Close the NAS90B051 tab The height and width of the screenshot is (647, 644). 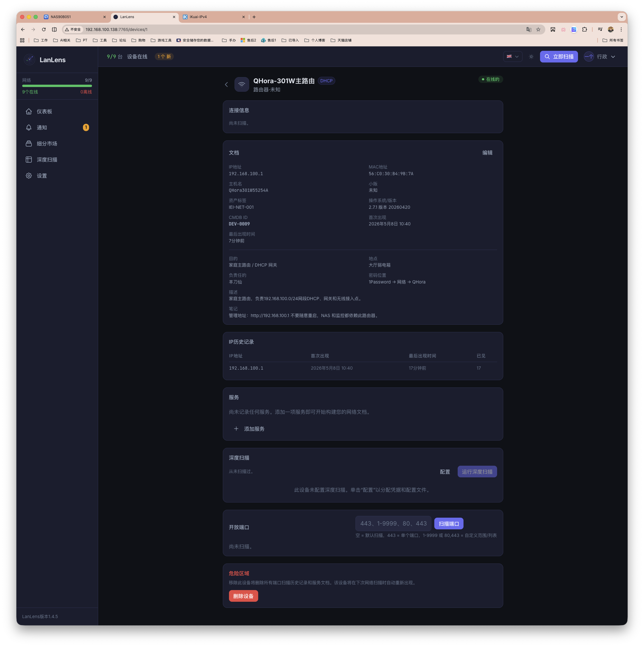pyautogui.click(x=105, y=17)
